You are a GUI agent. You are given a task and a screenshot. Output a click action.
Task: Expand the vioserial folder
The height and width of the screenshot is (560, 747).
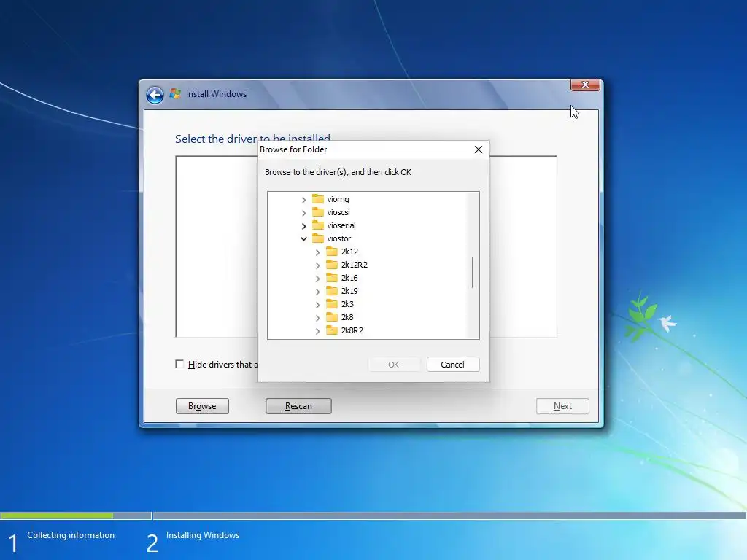(304, 226)
